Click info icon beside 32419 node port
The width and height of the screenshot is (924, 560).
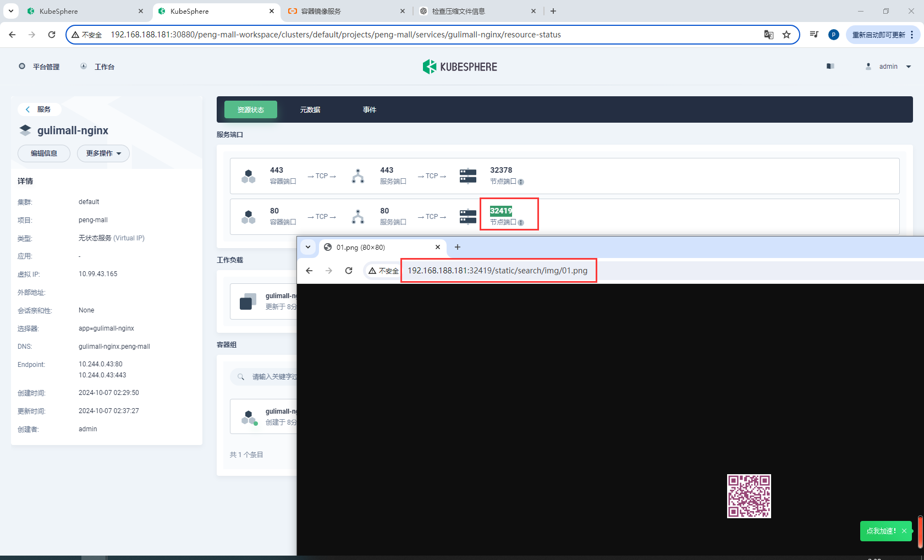coord(521,223)
